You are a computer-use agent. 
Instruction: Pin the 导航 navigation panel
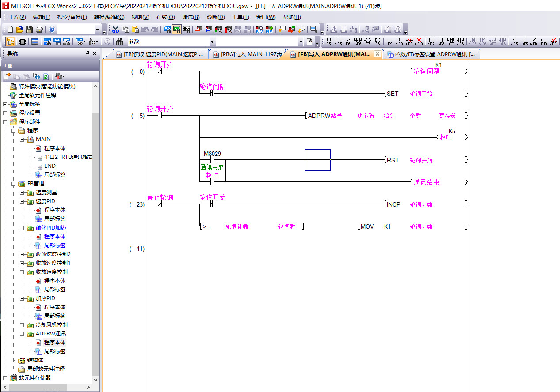tap(88, 53)
